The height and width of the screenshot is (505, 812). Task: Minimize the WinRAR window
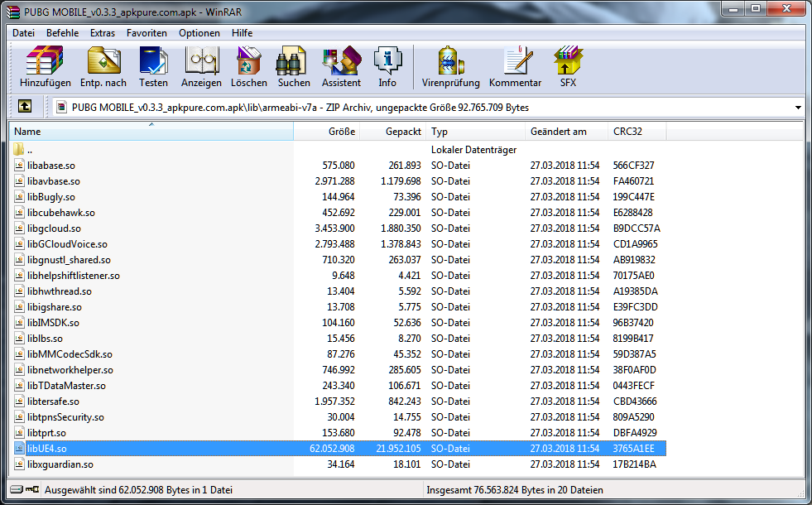(733, 9)
